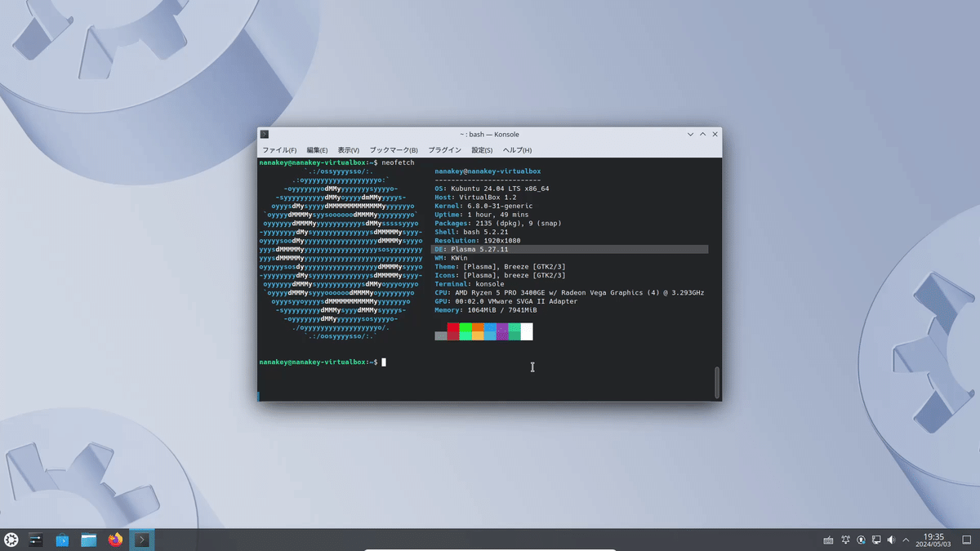This screenshot has width=980, height=551.
Task: Open the keyboard layout tray indicator
Action: click(x=828, y=540)
